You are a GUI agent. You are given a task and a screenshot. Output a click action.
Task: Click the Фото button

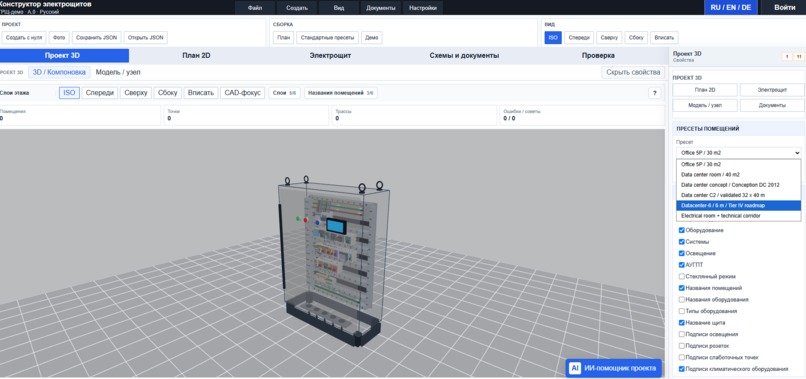59,38
